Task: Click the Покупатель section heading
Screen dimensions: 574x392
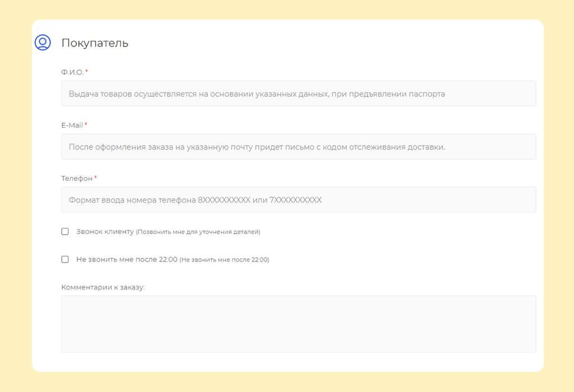Action: (95, 43)
